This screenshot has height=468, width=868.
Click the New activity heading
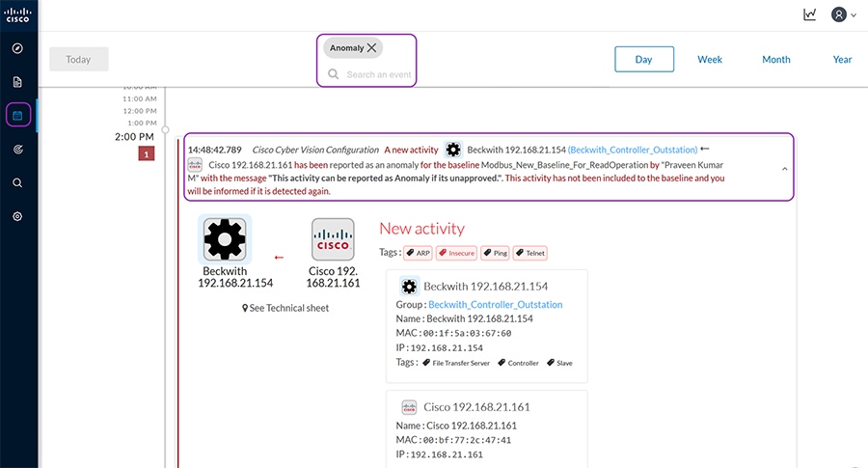point(421,228)
